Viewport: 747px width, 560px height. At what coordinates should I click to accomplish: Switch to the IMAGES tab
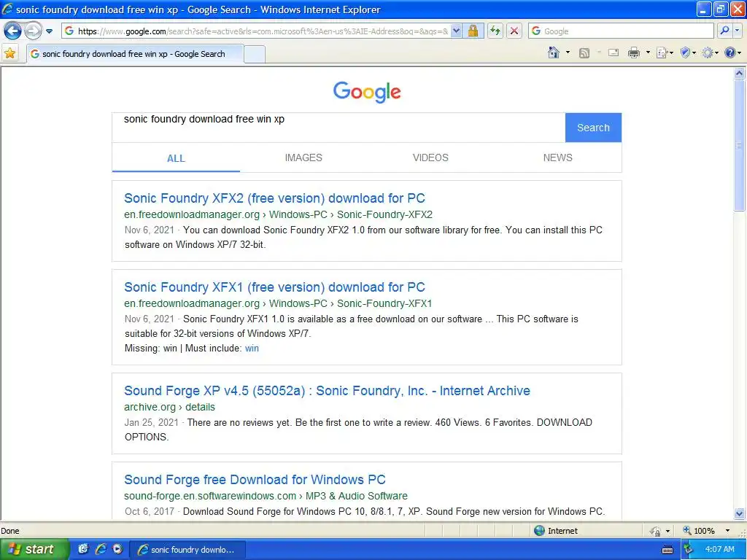point(303,157)
